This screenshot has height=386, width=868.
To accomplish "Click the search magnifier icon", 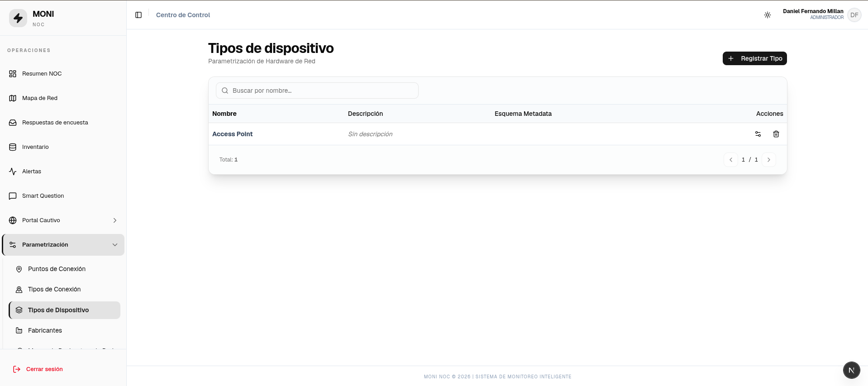I will pos(225,91).
